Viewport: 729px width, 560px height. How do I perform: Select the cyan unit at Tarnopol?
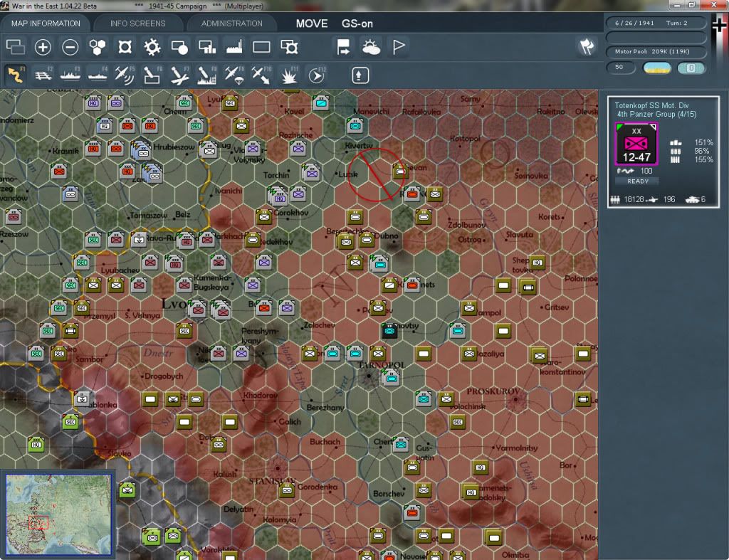[391, 378]
